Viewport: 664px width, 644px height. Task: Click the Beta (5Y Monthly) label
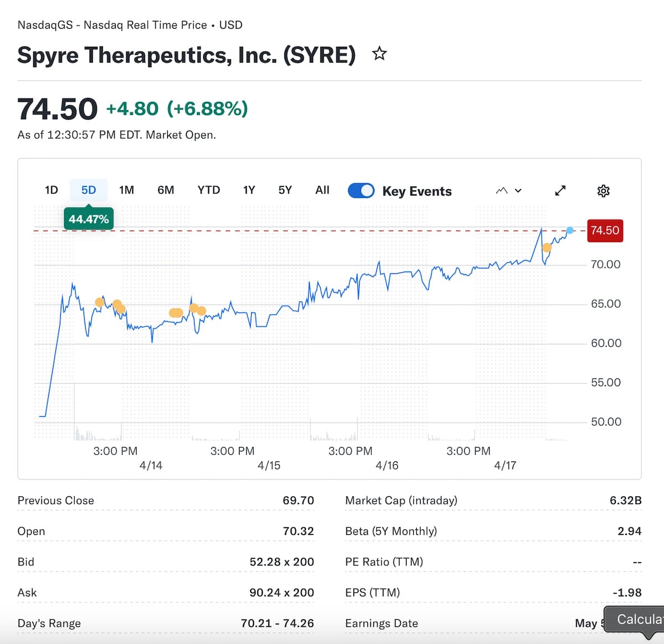(x=391, y=531)
